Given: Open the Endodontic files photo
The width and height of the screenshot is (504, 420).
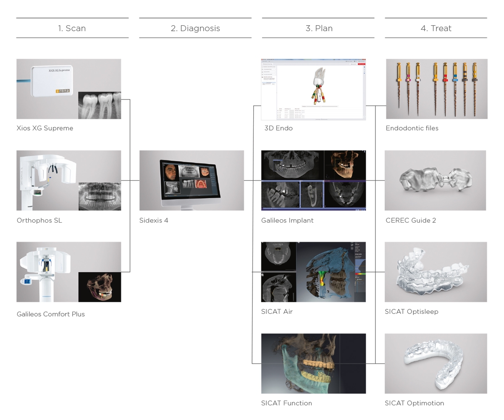Looking at the screenshot, I should 437,89.
